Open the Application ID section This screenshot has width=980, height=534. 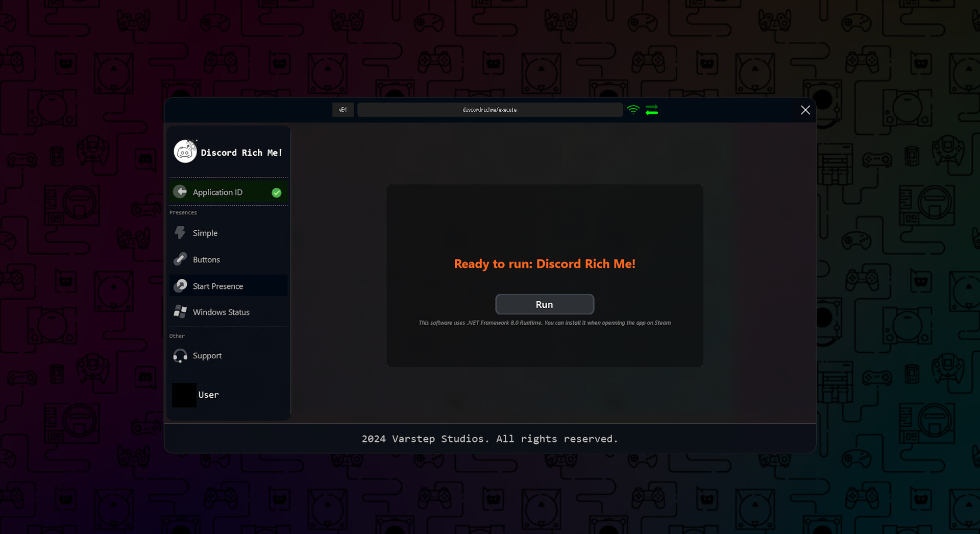click(x=229, y=192)
